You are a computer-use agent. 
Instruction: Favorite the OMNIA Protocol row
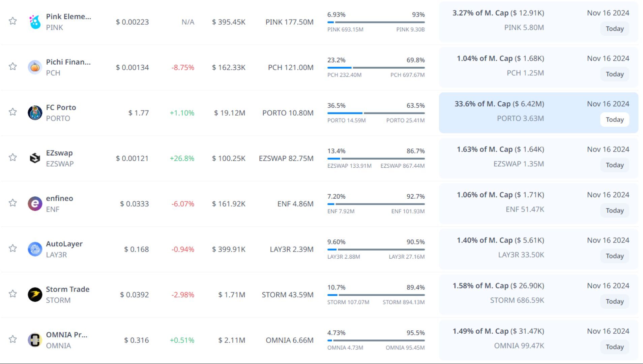[x=13, y=339]
